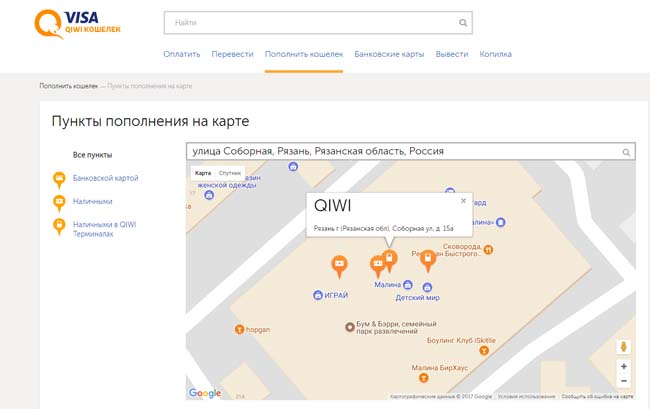The width and height of the screenshot is (650, 409).
Task: Open Street View pegman icon
Action: pos(623,347)
